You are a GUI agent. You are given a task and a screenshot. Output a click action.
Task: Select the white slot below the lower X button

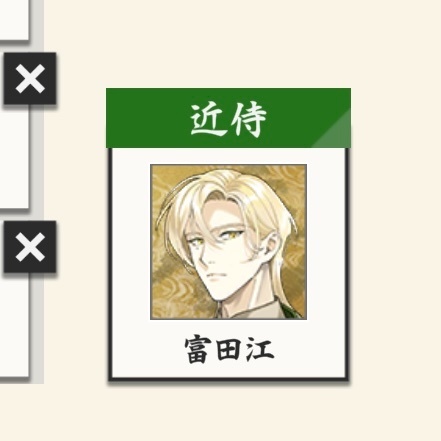click(14, 325)
